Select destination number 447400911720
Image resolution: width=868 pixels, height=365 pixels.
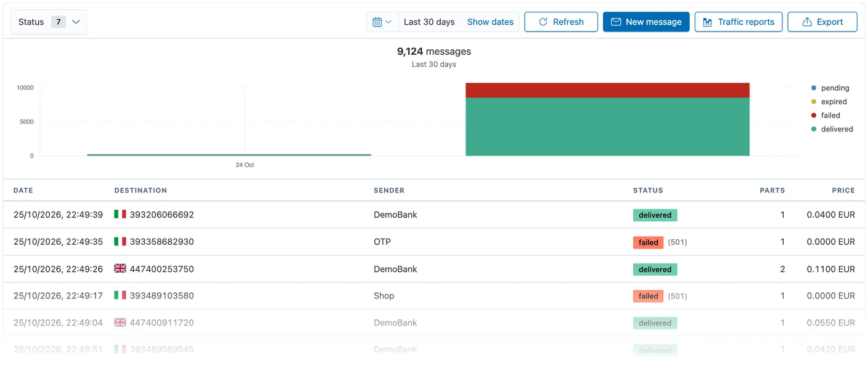tap(162, 322)
